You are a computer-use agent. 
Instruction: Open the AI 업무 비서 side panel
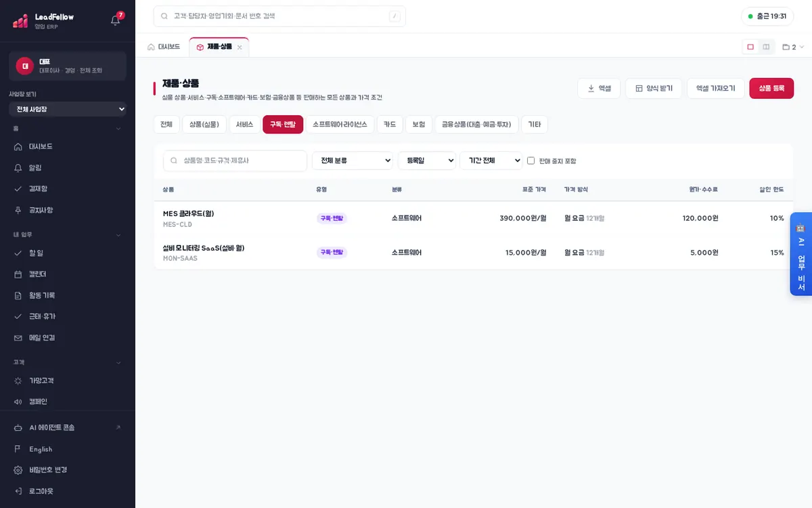(x=801, y=254)
